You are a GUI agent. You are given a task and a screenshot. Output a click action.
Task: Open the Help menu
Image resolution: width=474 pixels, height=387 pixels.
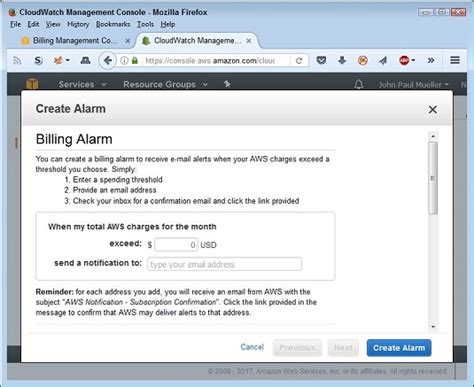click(x=168, y=24)
